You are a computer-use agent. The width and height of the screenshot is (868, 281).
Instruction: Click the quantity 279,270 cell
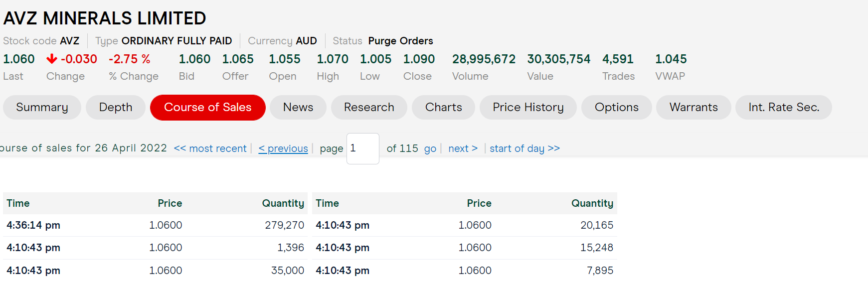[x=285, y=225]
